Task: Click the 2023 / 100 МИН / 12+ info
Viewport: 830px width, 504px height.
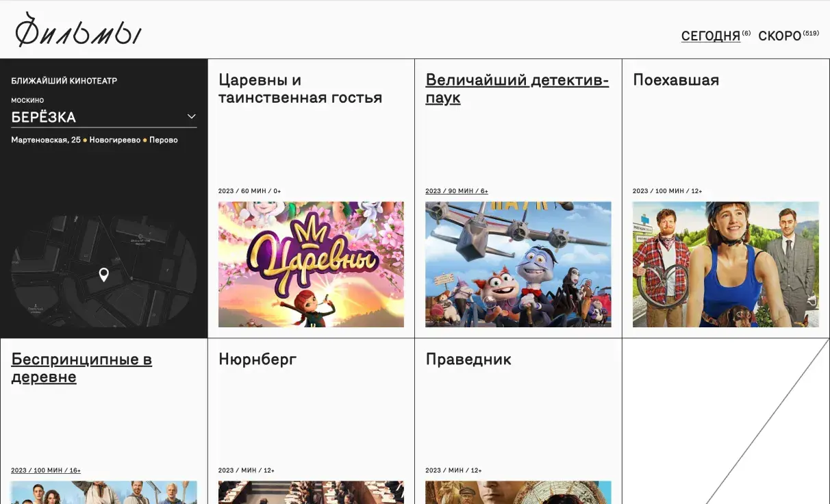Action: [668, 191]
